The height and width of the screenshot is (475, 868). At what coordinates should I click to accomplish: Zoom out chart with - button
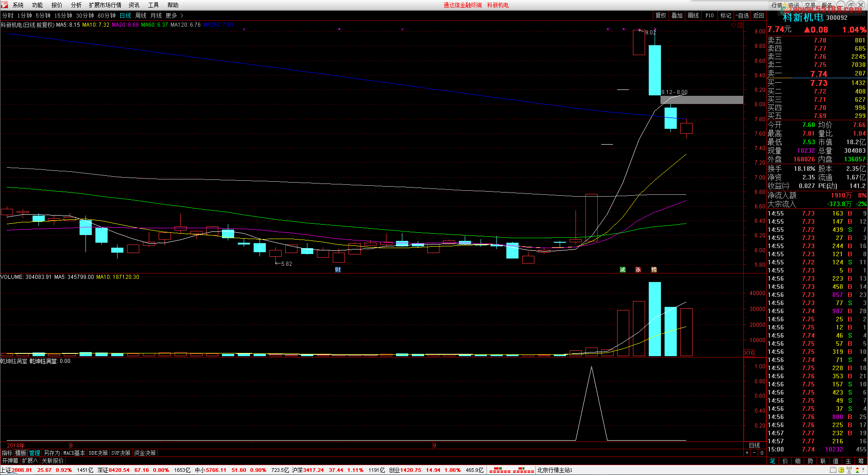754,453
